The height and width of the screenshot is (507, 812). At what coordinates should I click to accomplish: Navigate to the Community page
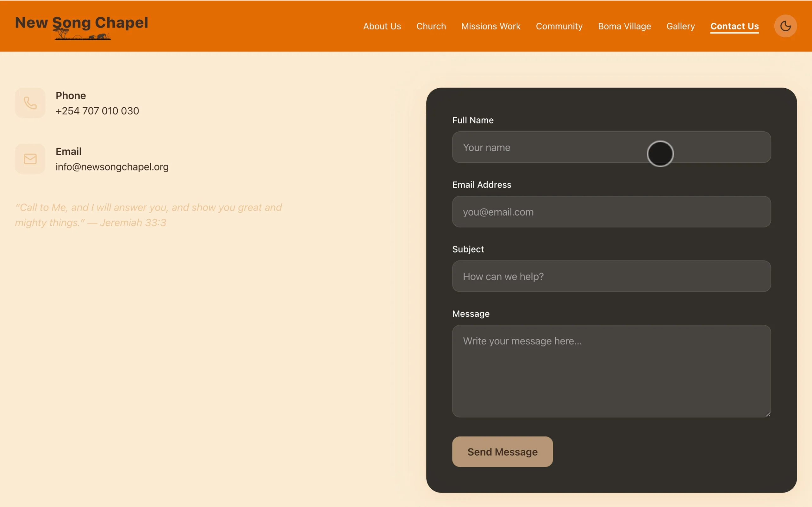click(x=559, y=26)
